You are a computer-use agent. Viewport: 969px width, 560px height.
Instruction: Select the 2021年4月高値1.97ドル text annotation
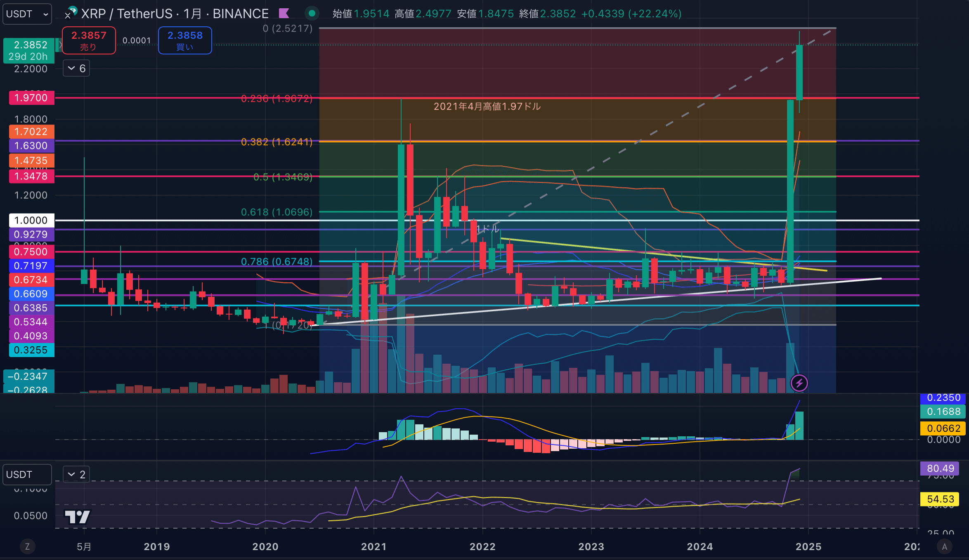tap(487, 106)
